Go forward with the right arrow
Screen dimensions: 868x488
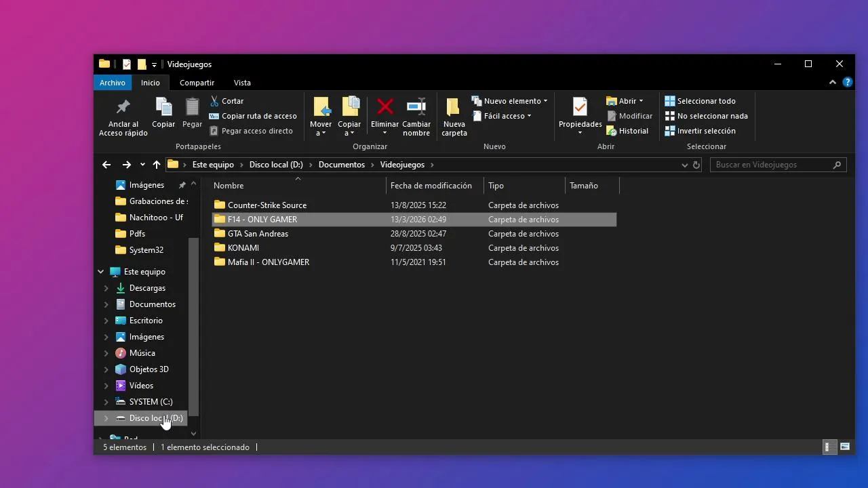point(126,165)
